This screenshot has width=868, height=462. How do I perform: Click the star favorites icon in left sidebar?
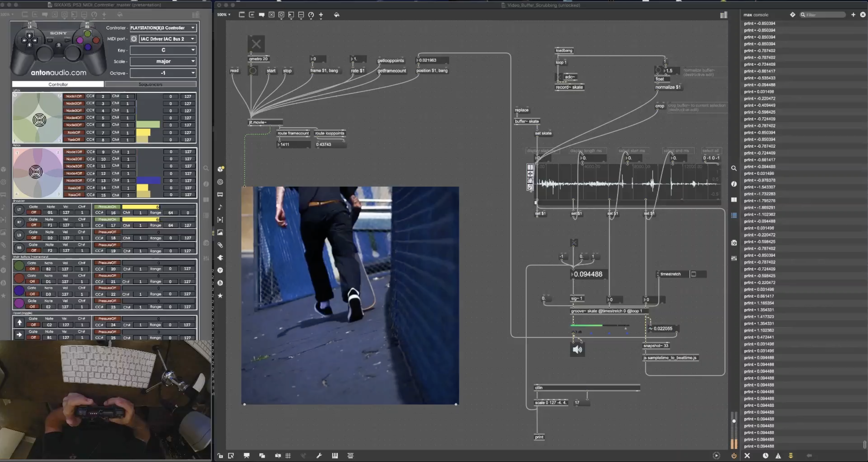pyautogui.click(x=220, y=296)
